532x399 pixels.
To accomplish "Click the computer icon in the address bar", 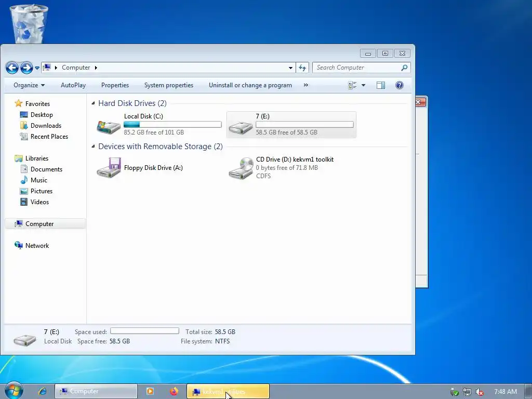I will [x=47, y=67].
